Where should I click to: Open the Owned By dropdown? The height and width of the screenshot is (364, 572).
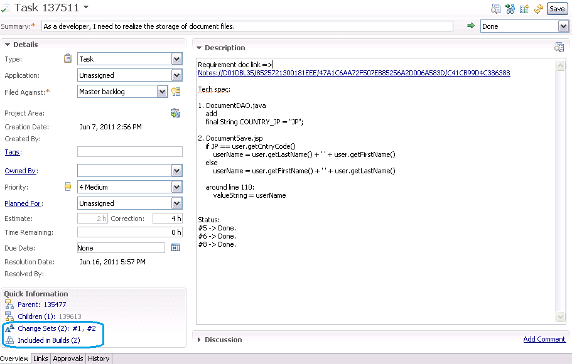pyautogui.click(x=177, y=170)
